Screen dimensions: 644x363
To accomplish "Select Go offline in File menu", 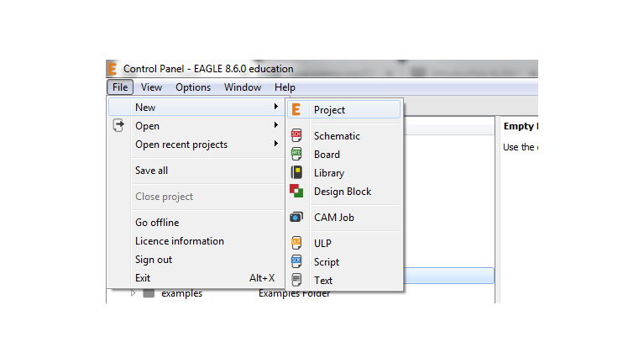I will coord(157,223).
